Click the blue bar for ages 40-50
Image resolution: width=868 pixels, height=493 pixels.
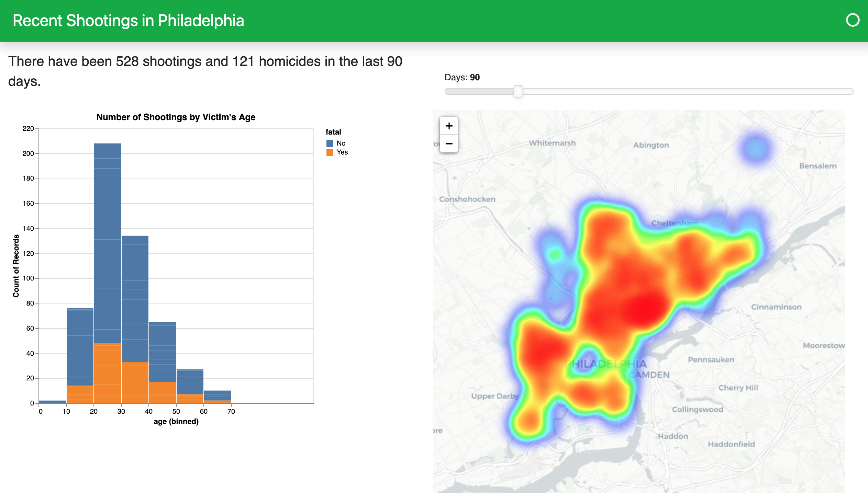click(163, 352)
